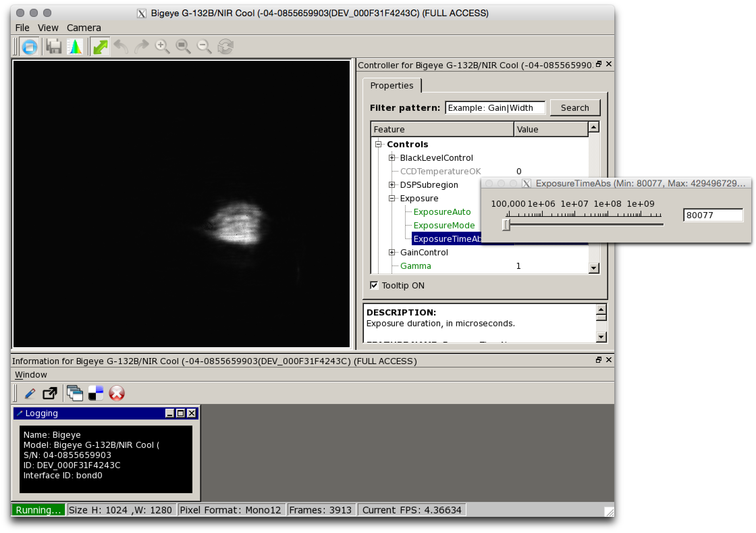This screenshot has height=533, width=756.
Task: Click the blue pencil logging icon
Action: click(30, 393)
